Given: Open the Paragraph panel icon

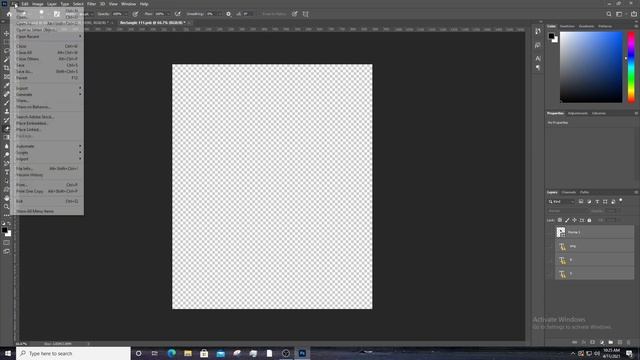Looking at the screenshot, I should [538, 68].
